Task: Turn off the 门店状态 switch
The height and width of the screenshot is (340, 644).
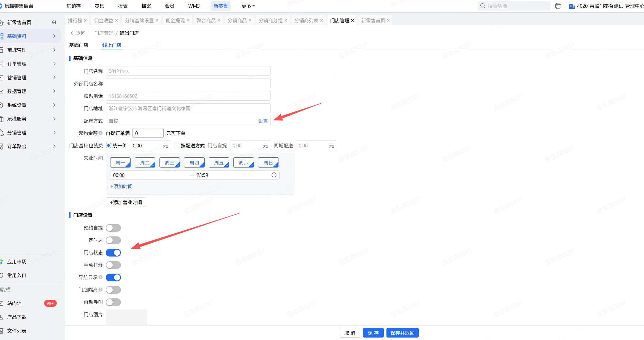Action: 113,253
